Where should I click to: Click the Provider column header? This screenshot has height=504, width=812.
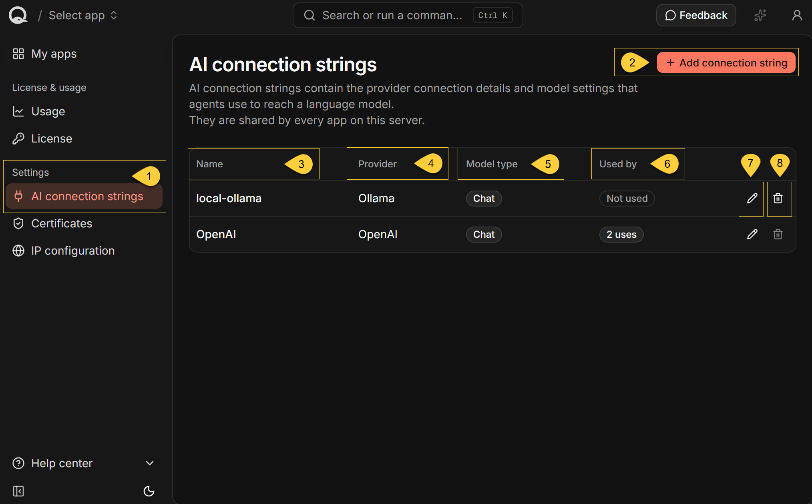coord(377,164)
